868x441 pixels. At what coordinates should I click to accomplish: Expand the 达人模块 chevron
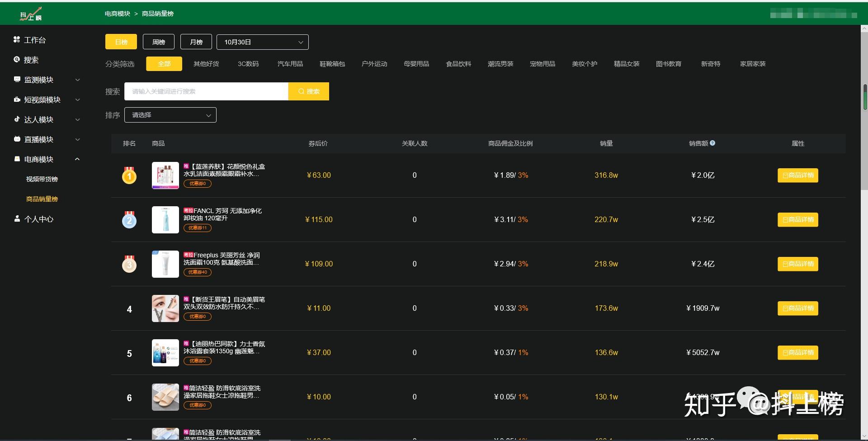(77, 119)
